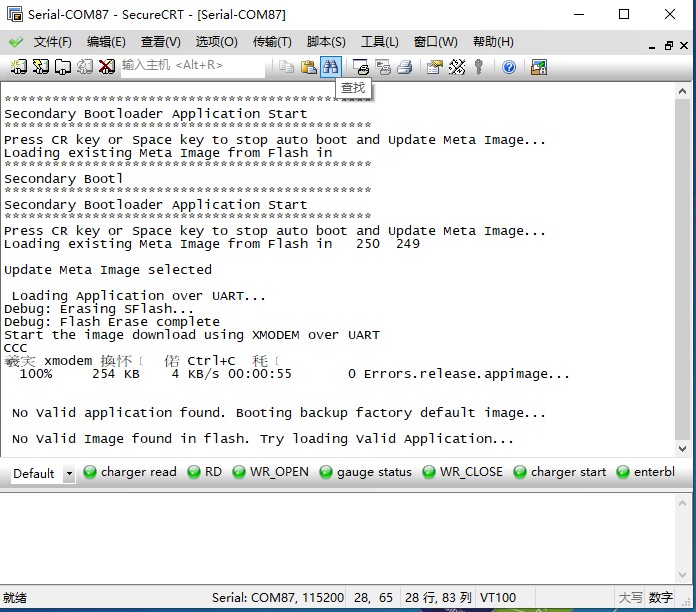The height and width of the screenshot is (612, 696).
Task: Open the 编辑(E) menu
Action: (x=106, y=42)
